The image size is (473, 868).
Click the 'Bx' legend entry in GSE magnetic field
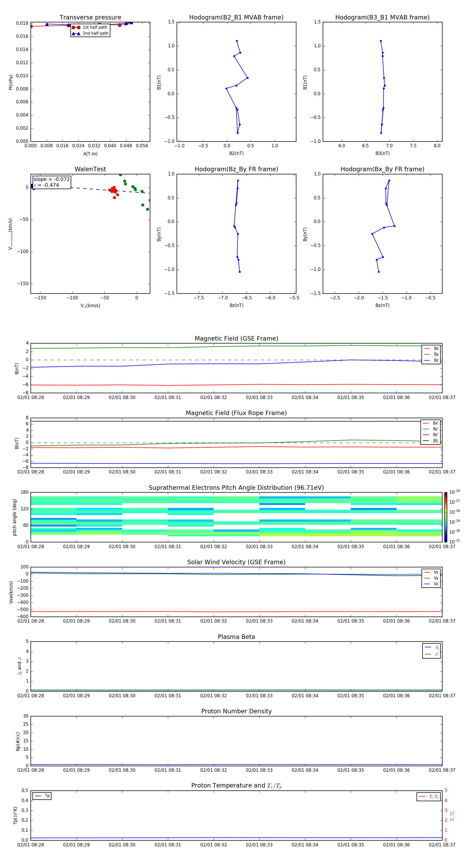pos(431,349)
